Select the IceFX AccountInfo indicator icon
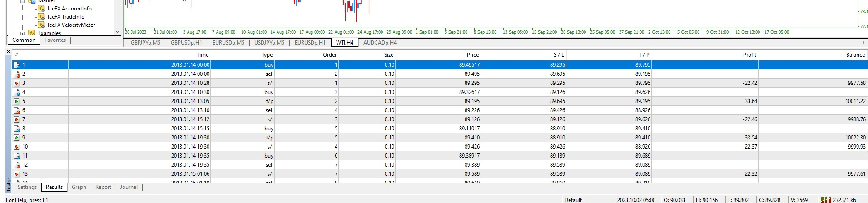The image size is (868, 203). [x=41, y=8]
